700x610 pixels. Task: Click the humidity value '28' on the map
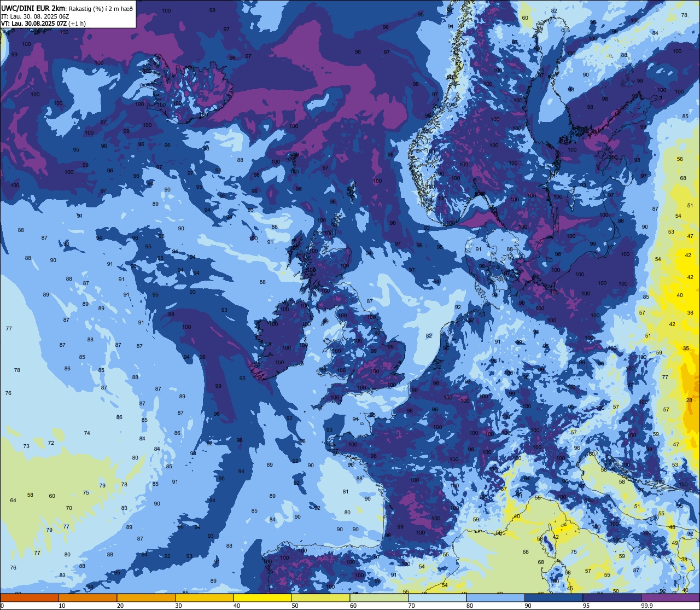pos(689,400)
